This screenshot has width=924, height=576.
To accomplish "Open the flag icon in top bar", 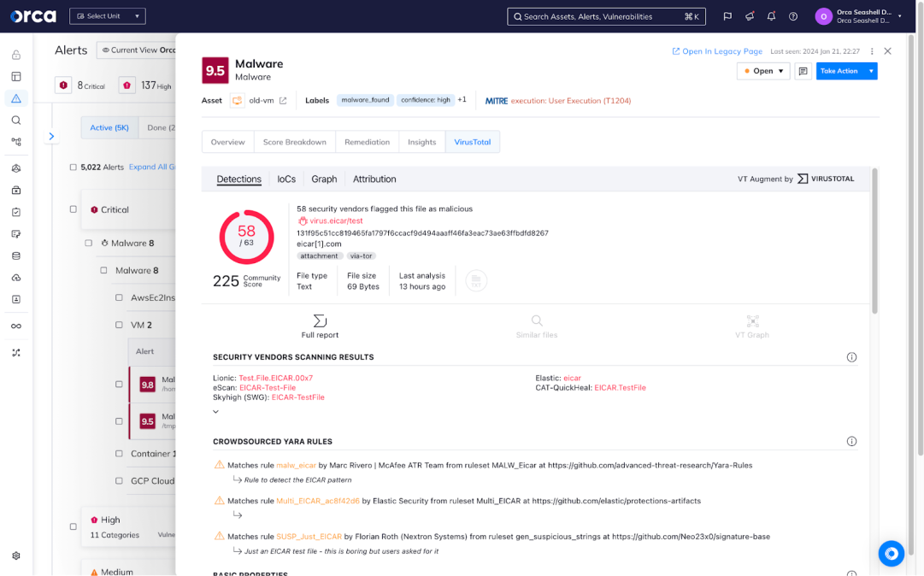I will click(727, 16).
